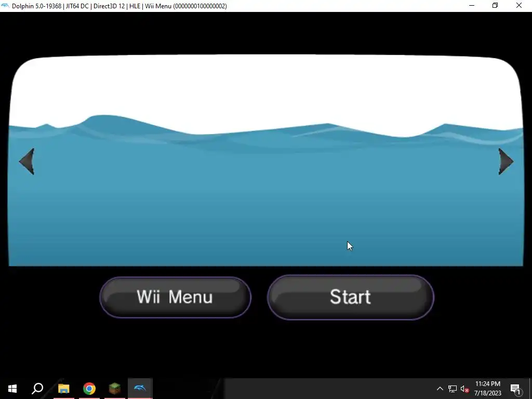
Task: Open the notification center icon
Action: 516,389
